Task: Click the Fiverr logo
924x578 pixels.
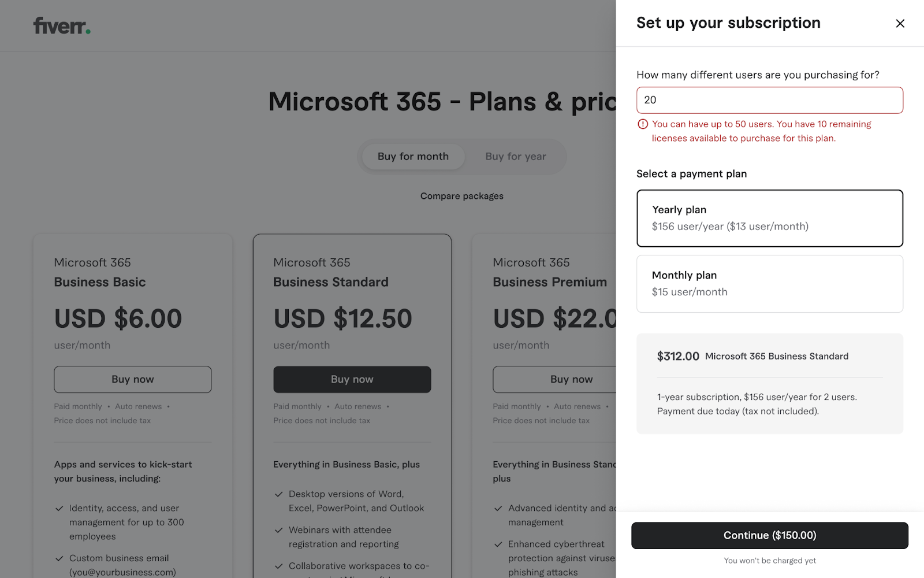Action: tap(62, 26)
